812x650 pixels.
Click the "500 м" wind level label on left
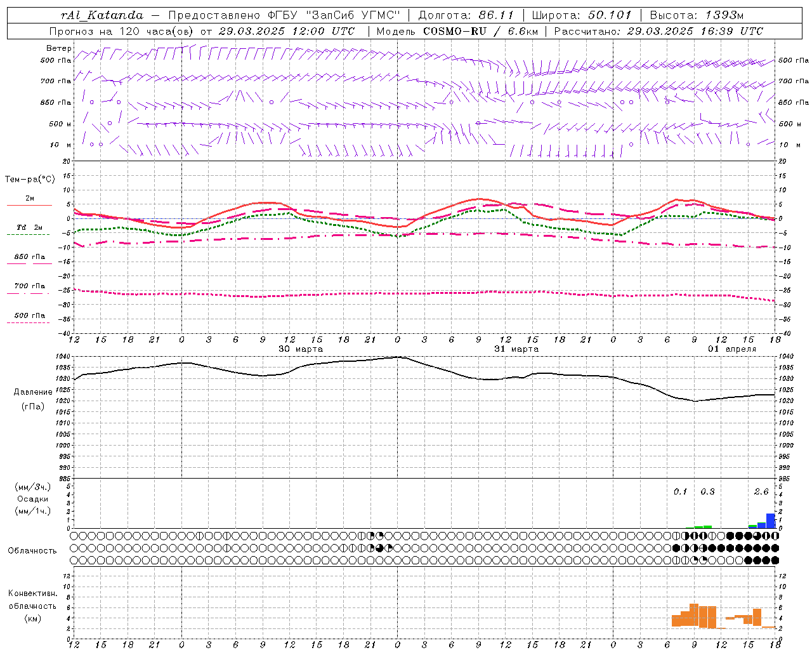click(60, 124)
